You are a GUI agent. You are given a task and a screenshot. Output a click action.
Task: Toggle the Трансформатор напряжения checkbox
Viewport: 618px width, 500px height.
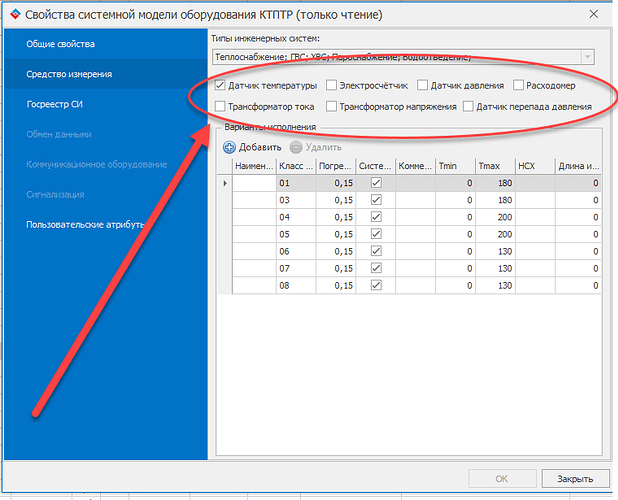(x=332, y=106)
